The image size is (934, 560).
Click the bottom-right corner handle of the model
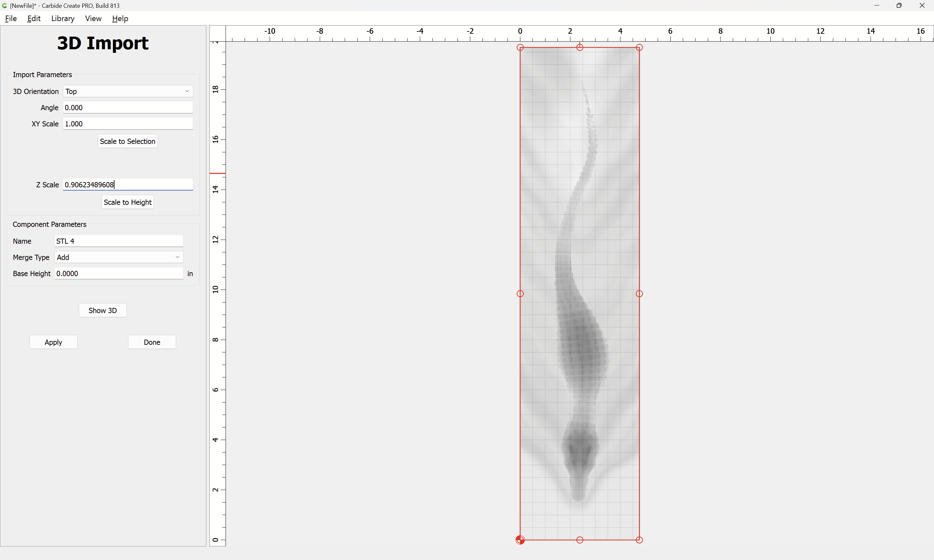(639, 540)
